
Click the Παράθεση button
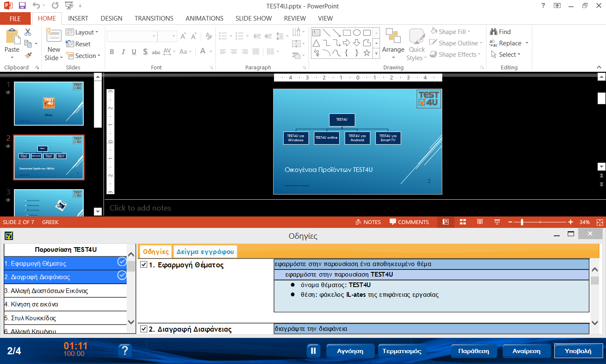[474, 351]
